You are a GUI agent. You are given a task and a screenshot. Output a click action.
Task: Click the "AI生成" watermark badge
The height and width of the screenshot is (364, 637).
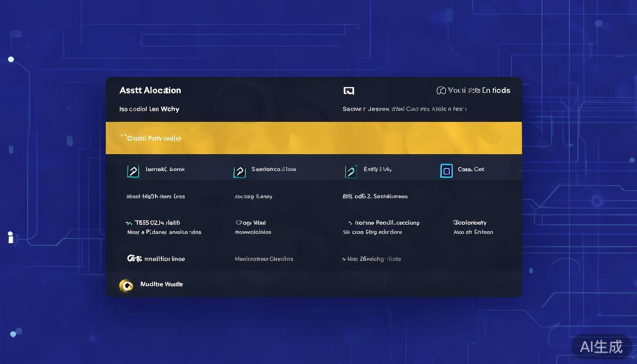601,346
